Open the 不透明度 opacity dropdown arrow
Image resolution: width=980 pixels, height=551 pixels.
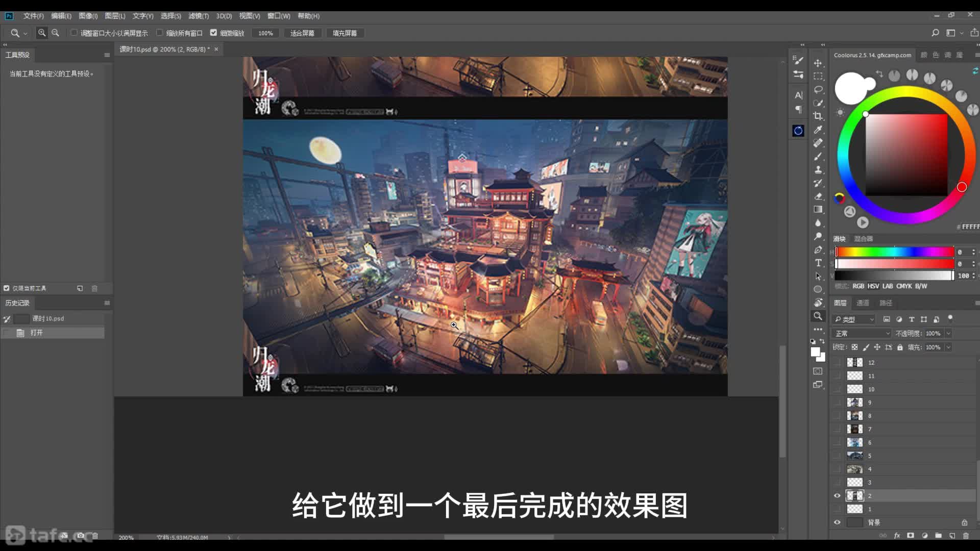point(948,333)
